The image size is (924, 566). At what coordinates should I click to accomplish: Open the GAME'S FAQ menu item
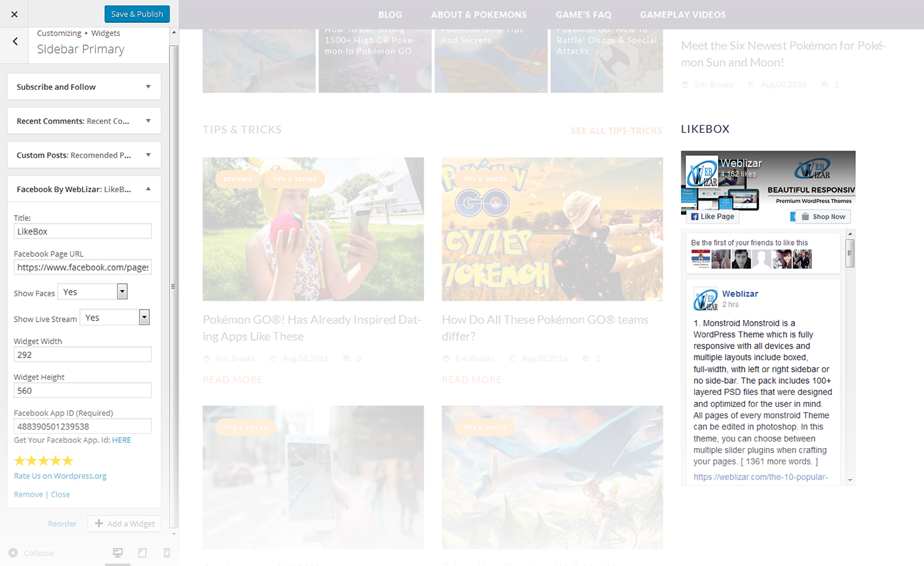coord(583,14)
